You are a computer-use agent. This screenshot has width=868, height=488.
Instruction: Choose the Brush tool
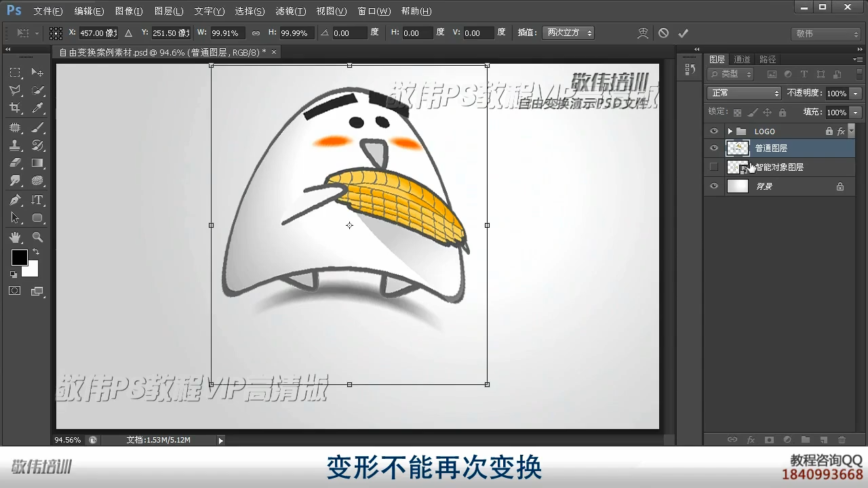[x=37, y=127]
